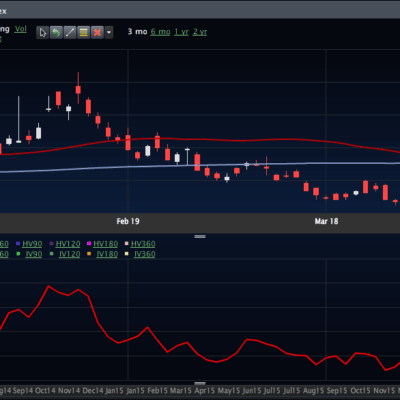Open the drawing tools dropdown arrow
Viewport: 400px width, 400px height.
[x=109, y=32]
